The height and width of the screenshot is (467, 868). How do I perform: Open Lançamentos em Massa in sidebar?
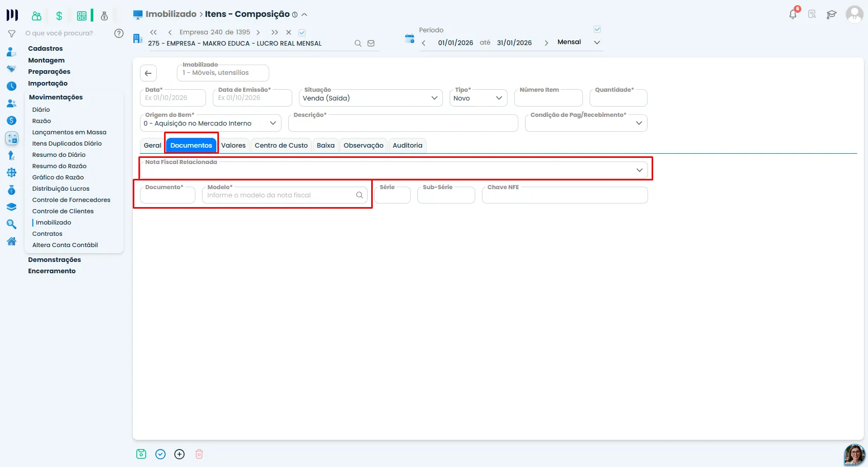click(x=69, y=132)
